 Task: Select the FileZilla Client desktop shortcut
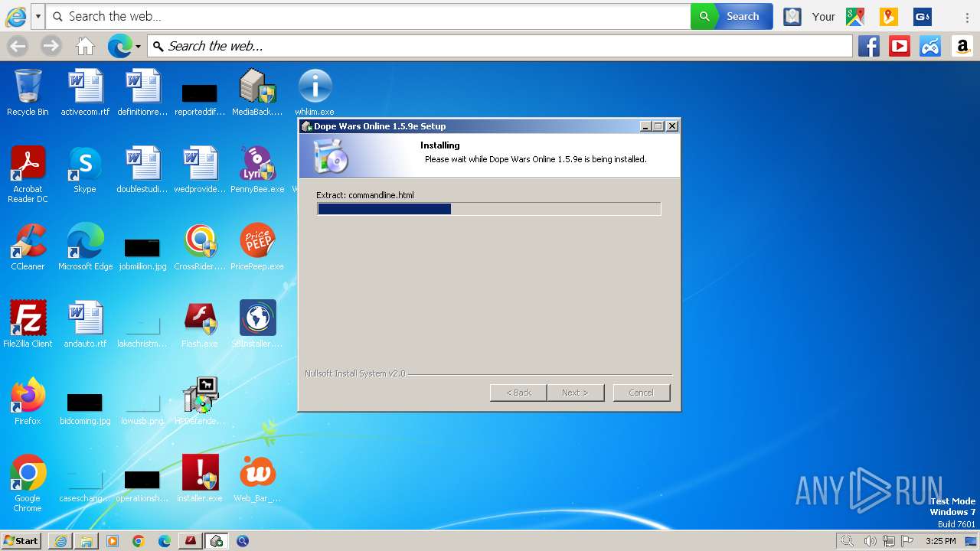coord(28,324)
